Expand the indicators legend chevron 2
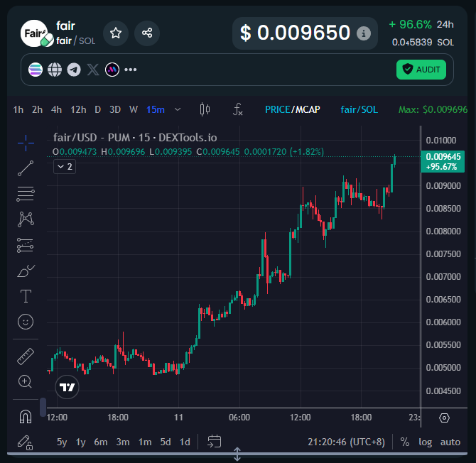The image size is (476, 463). click(65, 167)
